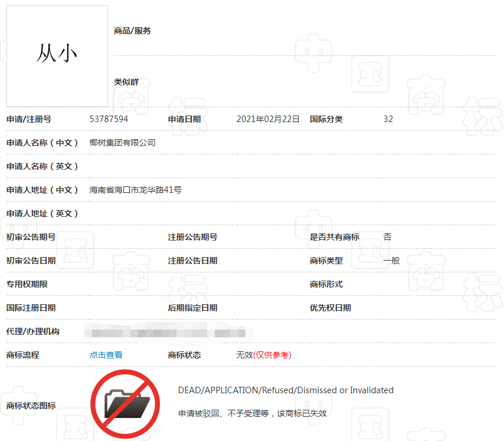Screen dimensions: 504x441
Task: Click the 初审公告期号 label
Action: 31,237
